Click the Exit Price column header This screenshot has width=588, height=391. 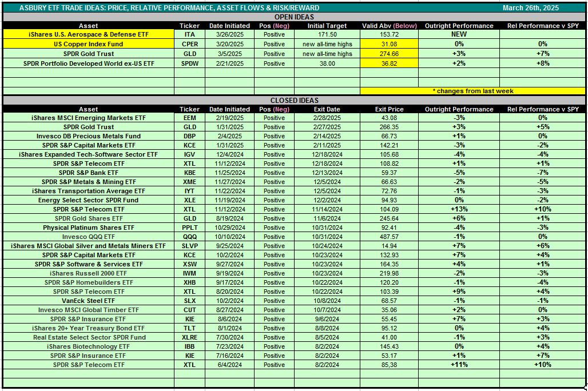[x=389, y=109]
